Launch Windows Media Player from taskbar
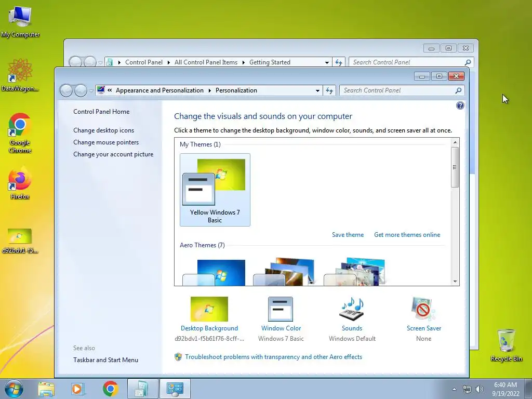Screen dimensions: 532x399 coord(78,389)
